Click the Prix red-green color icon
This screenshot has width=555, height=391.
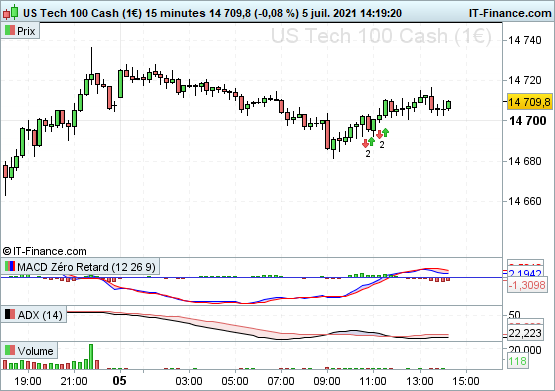point(10,31)
